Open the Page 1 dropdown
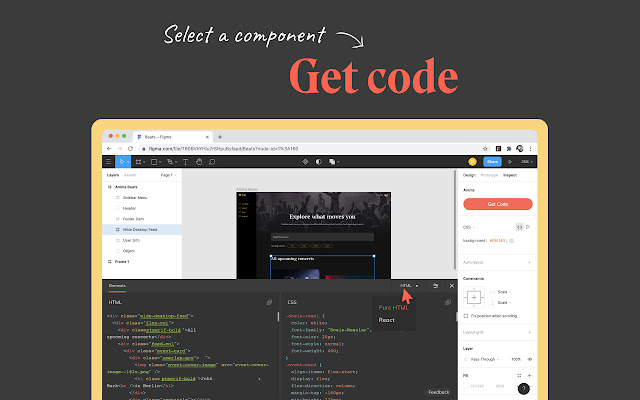Image resolution: width=640 pixels, height=400 pixels. (168, 175)
